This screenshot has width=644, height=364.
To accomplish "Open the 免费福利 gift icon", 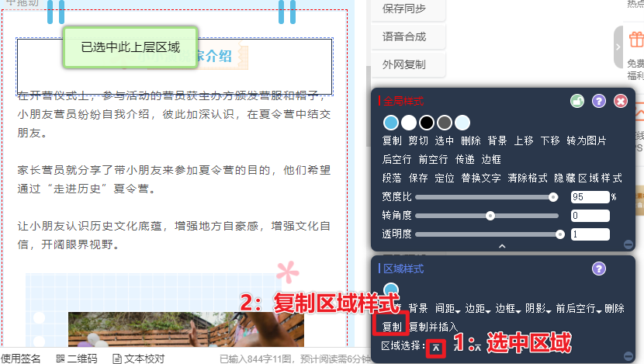I will pyautogui.click(x=636, y=40).
